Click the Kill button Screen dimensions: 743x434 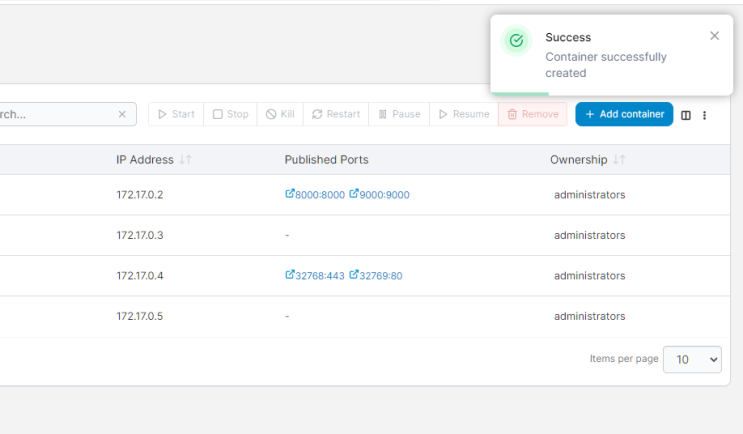[280, 114]
